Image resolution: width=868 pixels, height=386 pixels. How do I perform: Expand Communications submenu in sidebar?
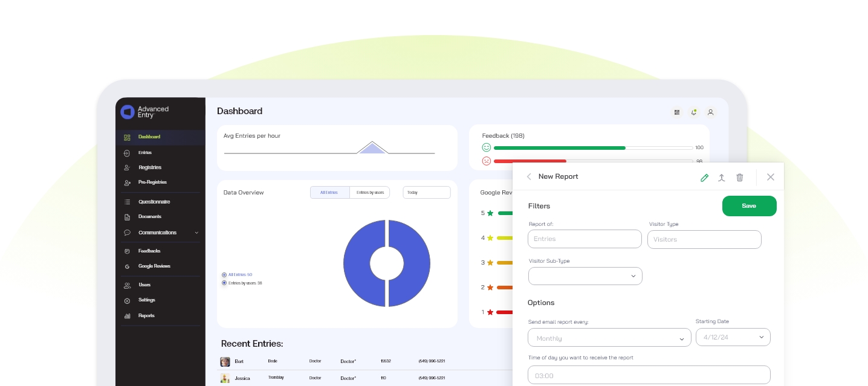click(196, 233)
